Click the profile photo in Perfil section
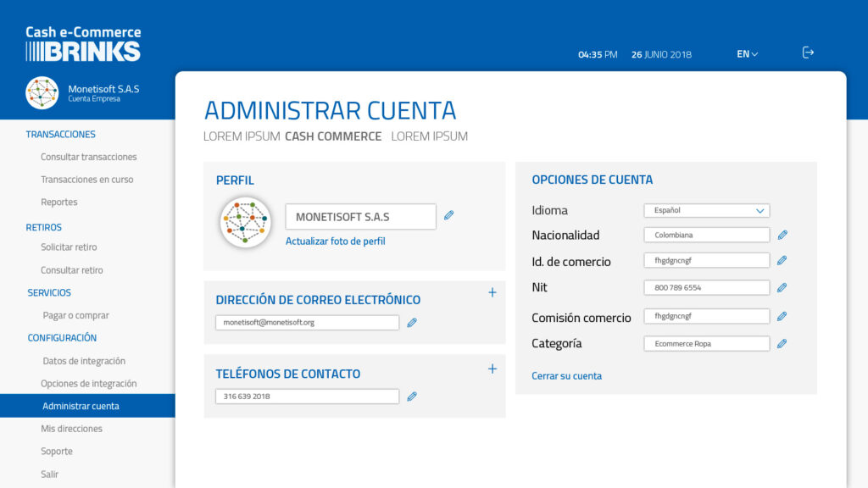Image resolution: width=868 pixels, height=488 pixels. click(x=245, y=222)
